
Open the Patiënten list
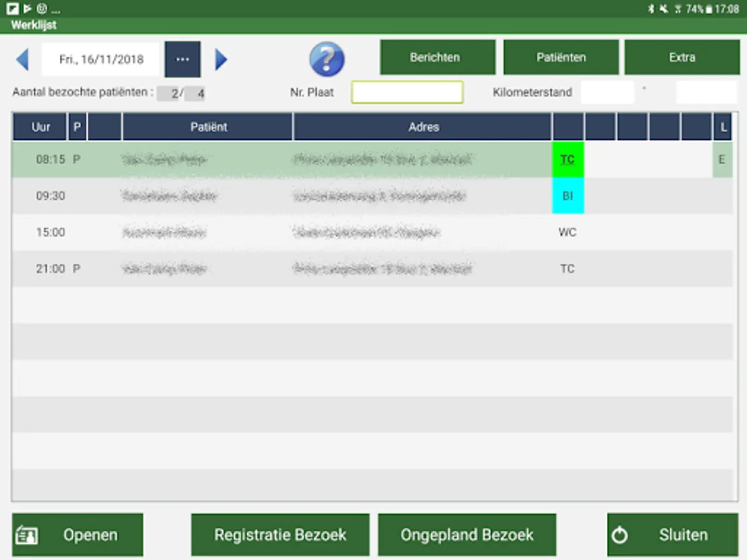click(561, 57)
